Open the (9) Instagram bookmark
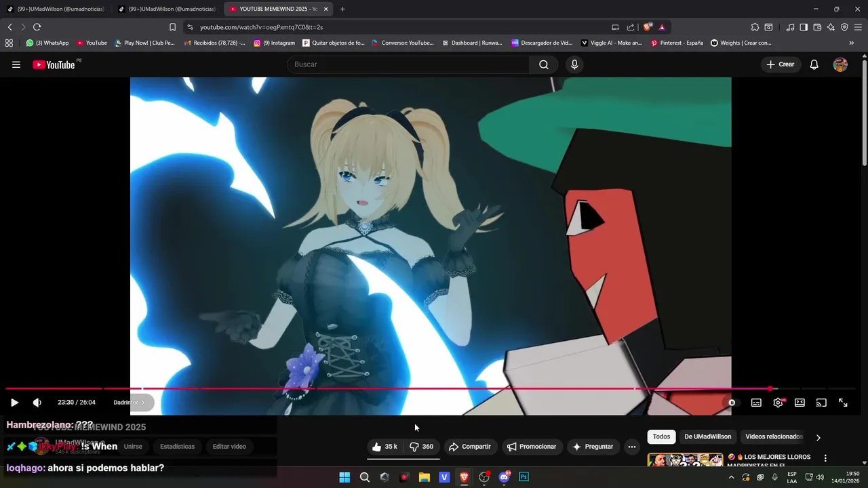 (x=275, y=43)
